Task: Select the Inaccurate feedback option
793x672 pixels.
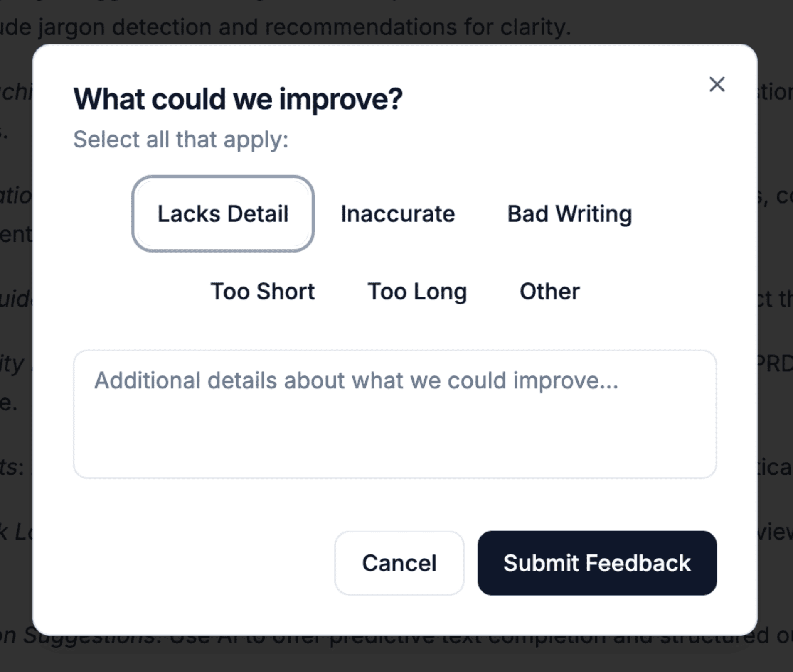Action: (398, 214)
